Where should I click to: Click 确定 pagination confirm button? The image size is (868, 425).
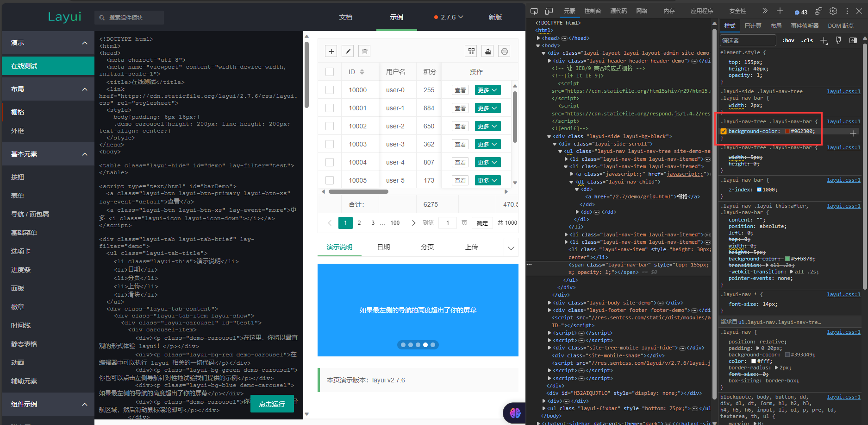[x=482, y=223]
